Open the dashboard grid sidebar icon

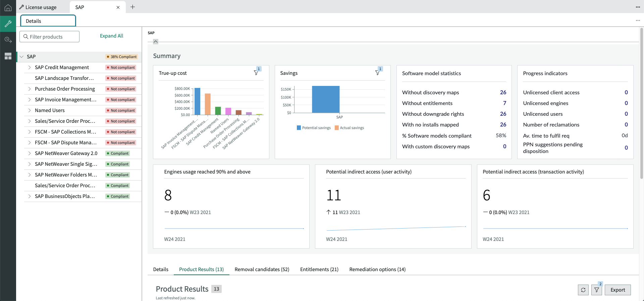pos(8,56)
